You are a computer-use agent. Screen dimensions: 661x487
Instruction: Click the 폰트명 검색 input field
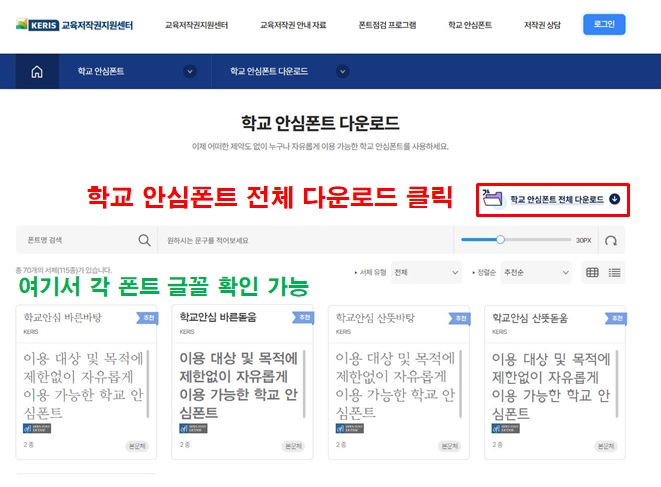(x=80, y=240)
